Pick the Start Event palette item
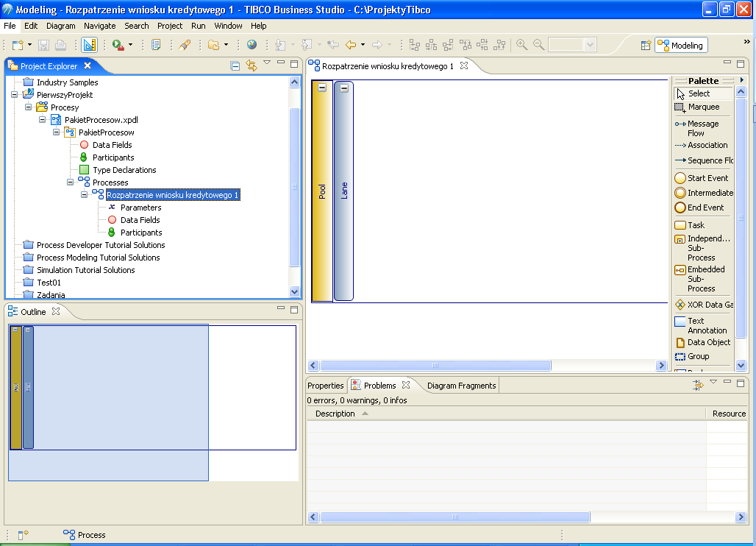This screenshot has height=546, width=756. coord(703,178)
